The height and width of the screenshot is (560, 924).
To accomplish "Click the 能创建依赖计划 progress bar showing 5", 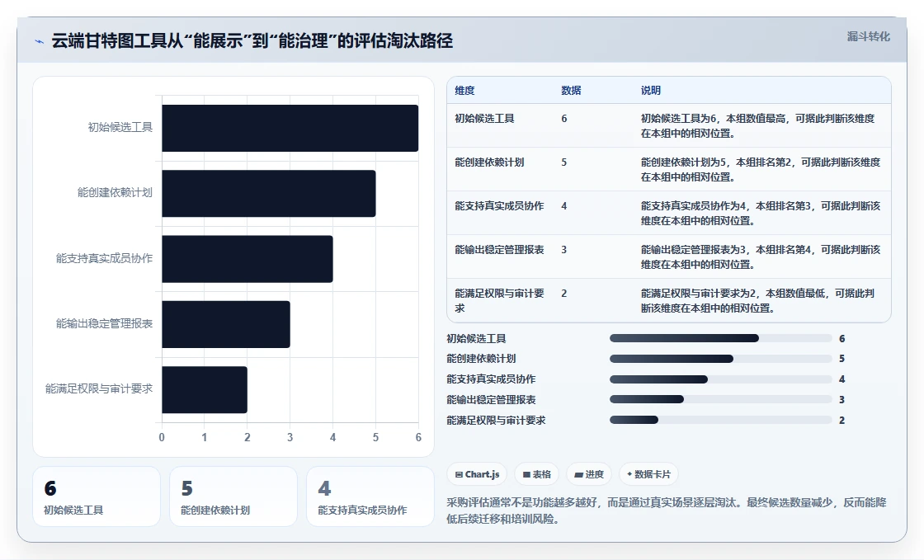I will click(x=720, y=359).
